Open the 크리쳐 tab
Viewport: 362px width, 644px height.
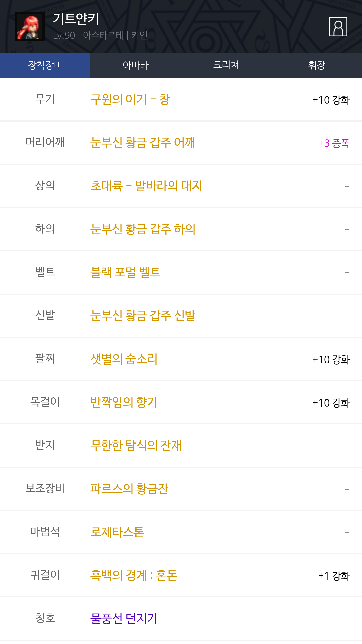226,65
